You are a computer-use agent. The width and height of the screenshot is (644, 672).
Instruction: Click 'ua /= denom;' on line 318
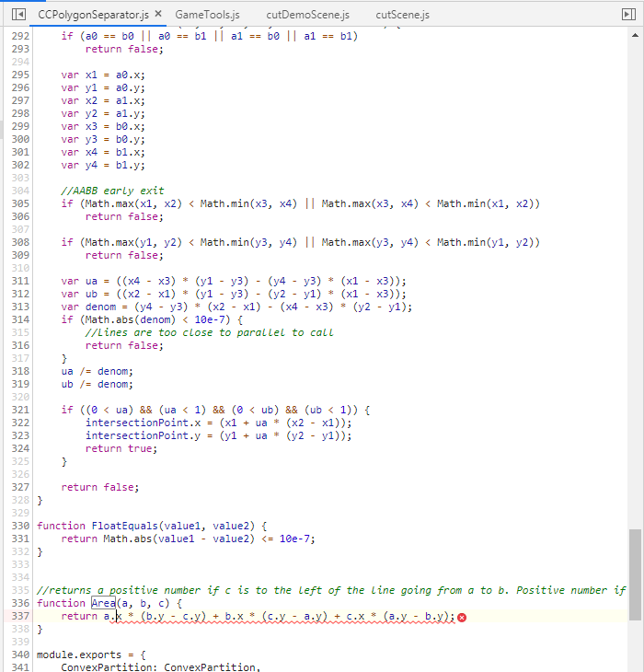[x=98, y=371]
